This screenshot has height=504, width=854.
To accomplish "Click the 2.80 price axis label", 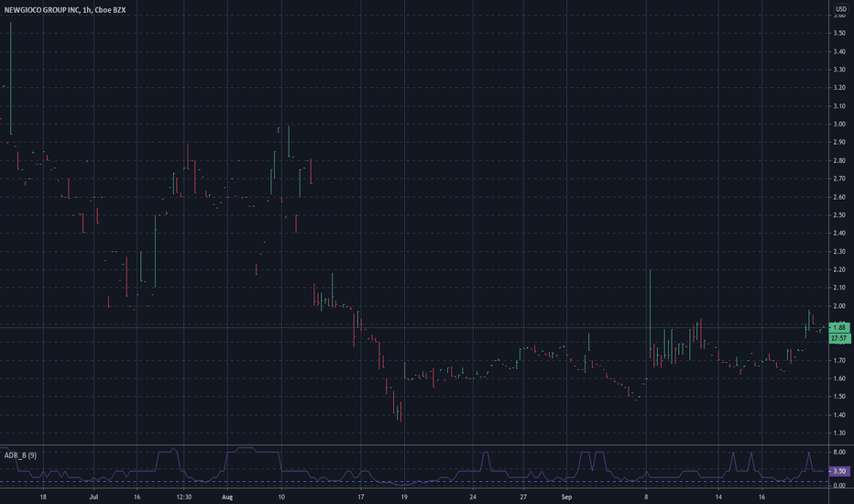I will tap(839, 160).
